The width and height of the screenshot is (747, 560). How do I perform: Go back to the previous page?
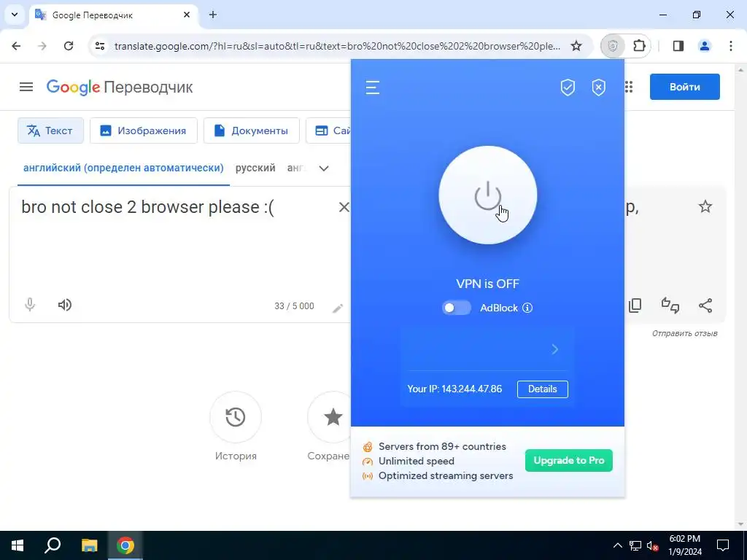[x=16, y=46]
